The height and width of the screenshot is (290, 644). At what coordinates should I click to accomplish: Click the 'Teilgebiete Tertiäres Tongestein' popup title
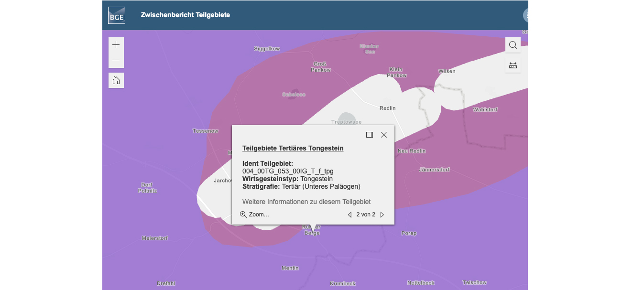(293, 148)
